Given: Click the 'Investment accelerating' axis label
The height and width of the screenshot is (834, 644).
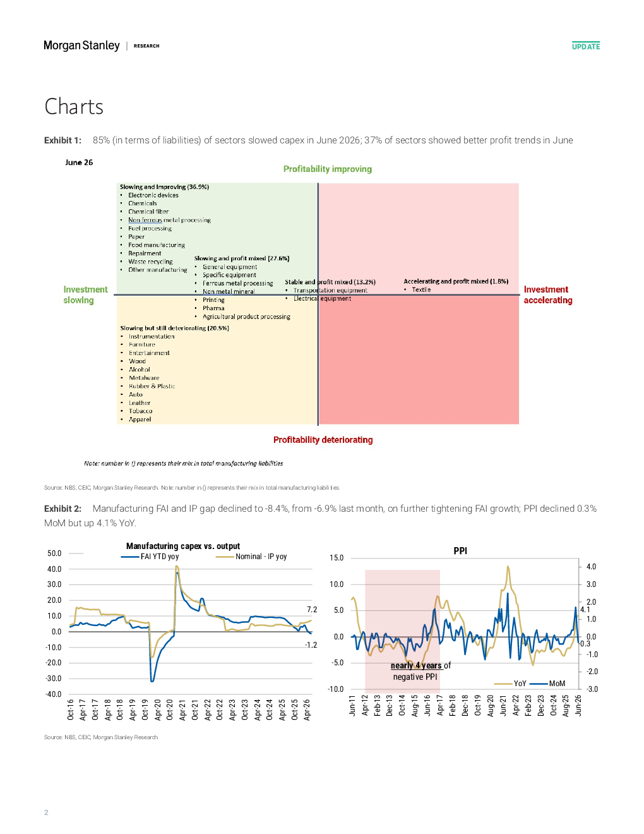Looking at the screenshot, I should click(x=548, y=295).
